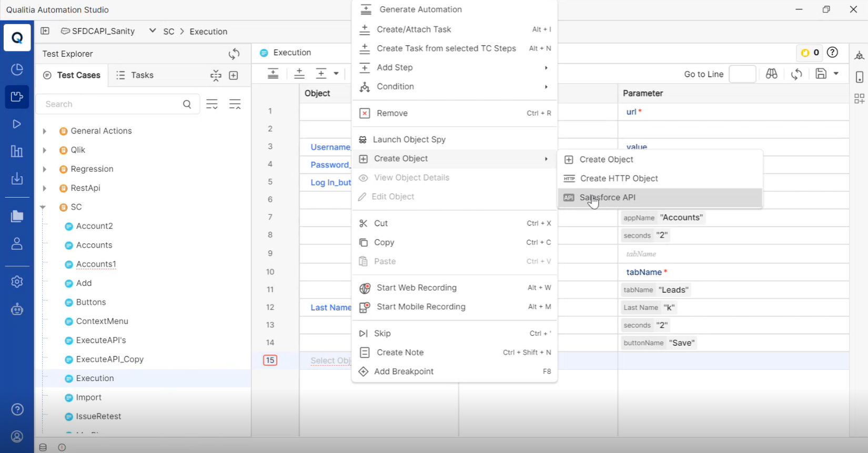
Task: Click the expand all list icon
Action: [x=212, y=104]
